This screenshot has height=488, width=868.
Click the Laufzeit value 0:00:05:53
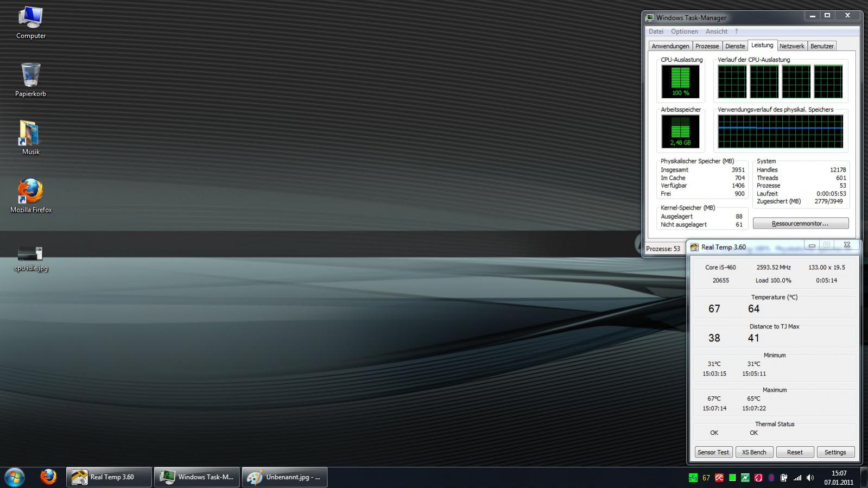831,194
